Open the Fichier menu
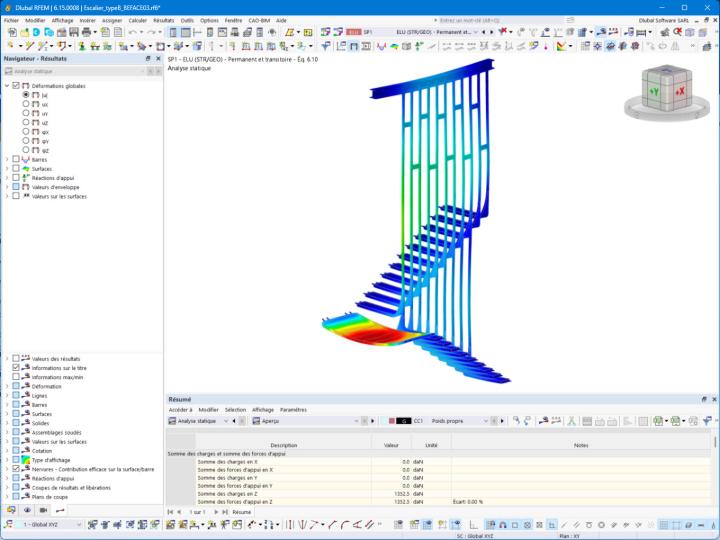The height and width of the screenshot is (540, 720). click(x=11, y=21)
